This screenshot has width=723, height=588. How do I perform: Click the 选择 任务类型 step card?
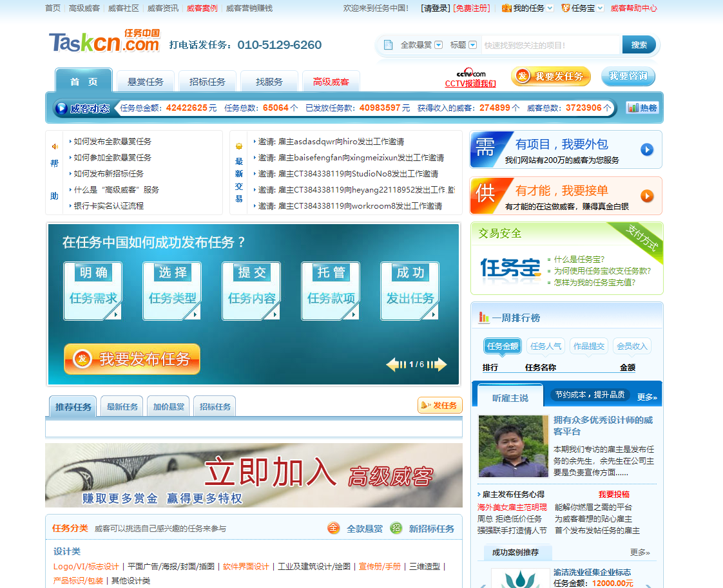tap(173, 290)
